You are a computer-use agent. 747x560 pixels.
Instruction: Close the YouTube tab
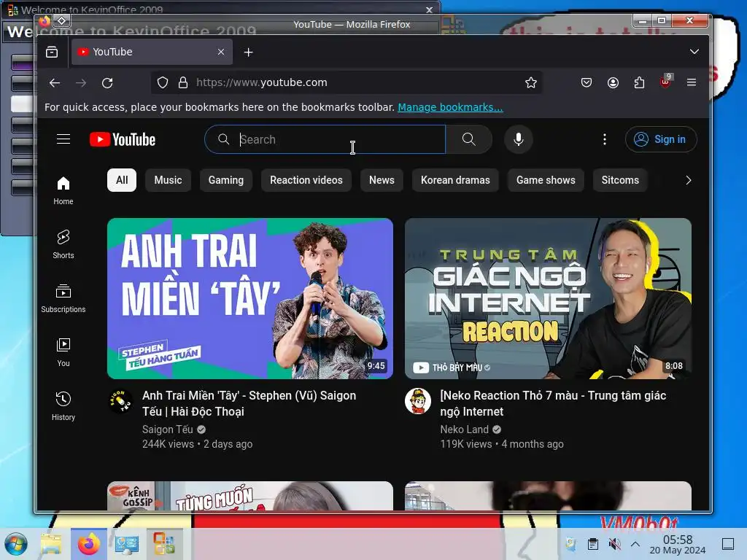pos(220,52)
